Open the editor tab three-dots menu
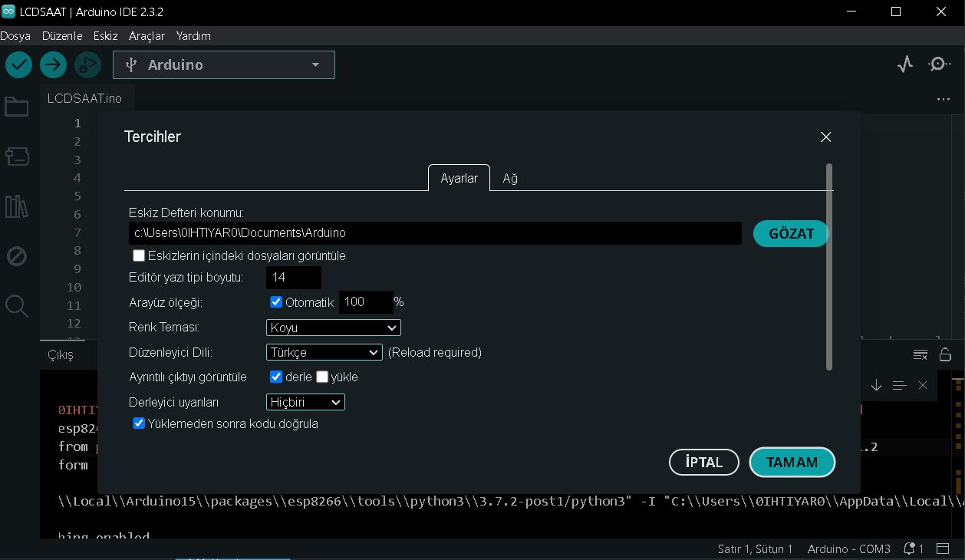965x560 pixels. pyautogui.click(x=944, y=99)
